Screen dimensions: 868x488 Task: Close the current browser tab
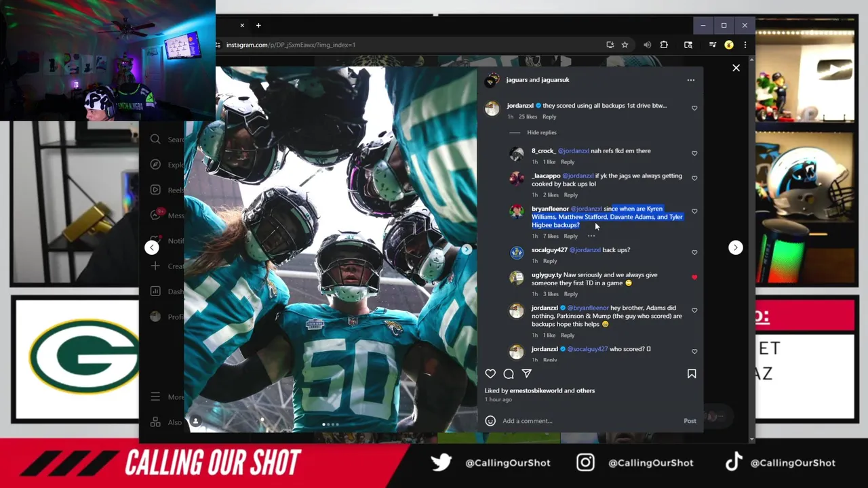tap(242, 25)
